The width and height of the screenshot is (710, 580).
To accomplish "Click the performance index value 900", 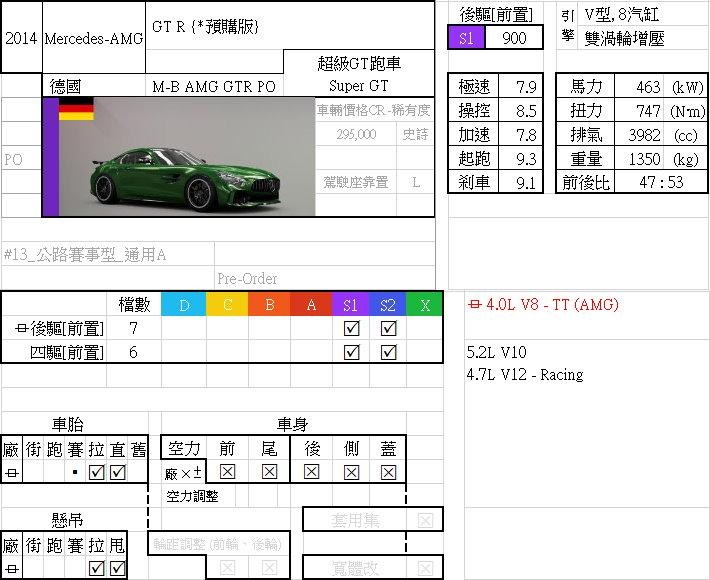I will click(514, 38).
